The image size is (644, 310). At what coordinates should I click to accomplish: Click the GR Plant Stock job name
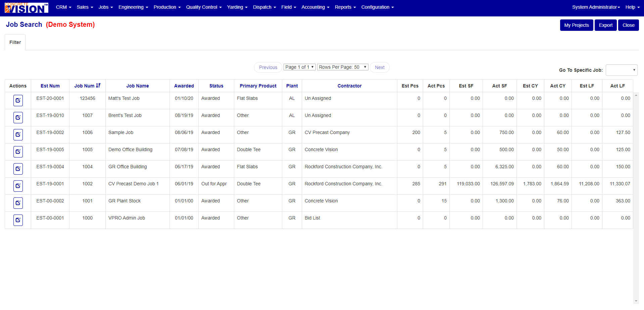click(125, 201)
